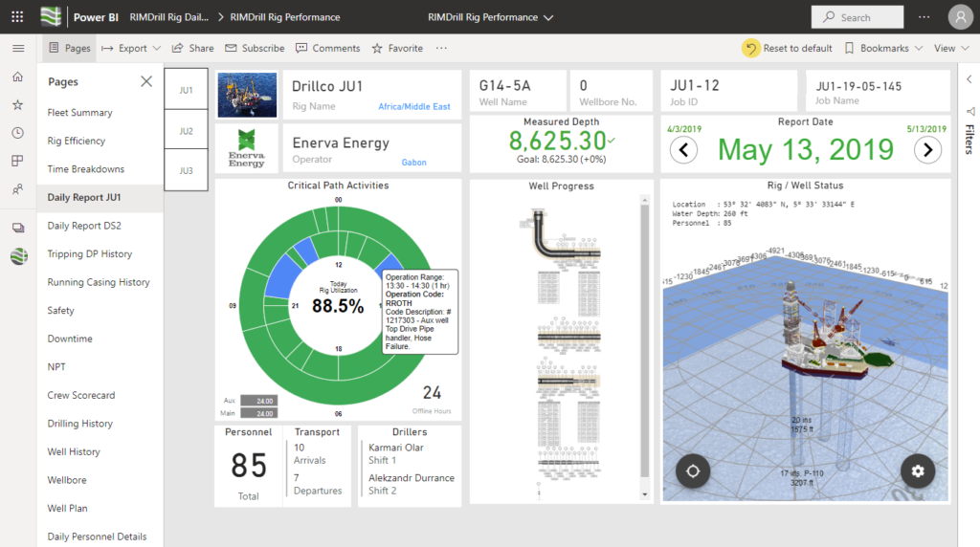Open the Bookmarks dropdown
The image size is (980, 547).
[883, 48]
